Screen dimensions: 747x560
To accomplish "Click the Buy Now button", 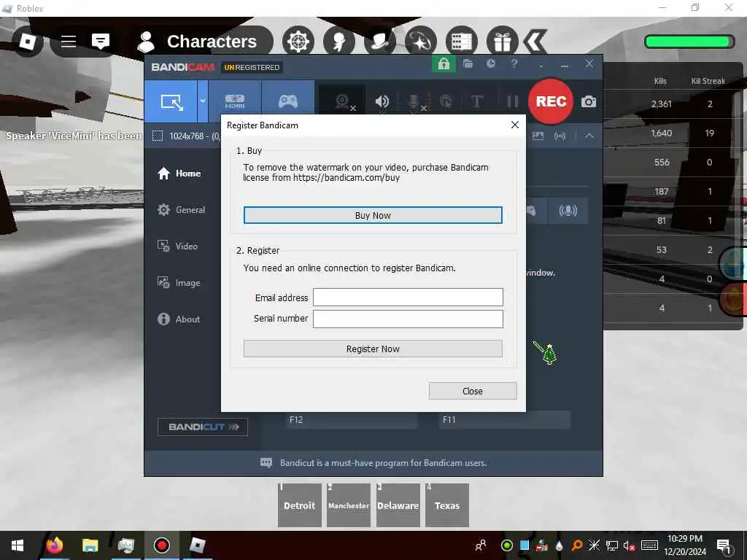I will click(373, 215).
